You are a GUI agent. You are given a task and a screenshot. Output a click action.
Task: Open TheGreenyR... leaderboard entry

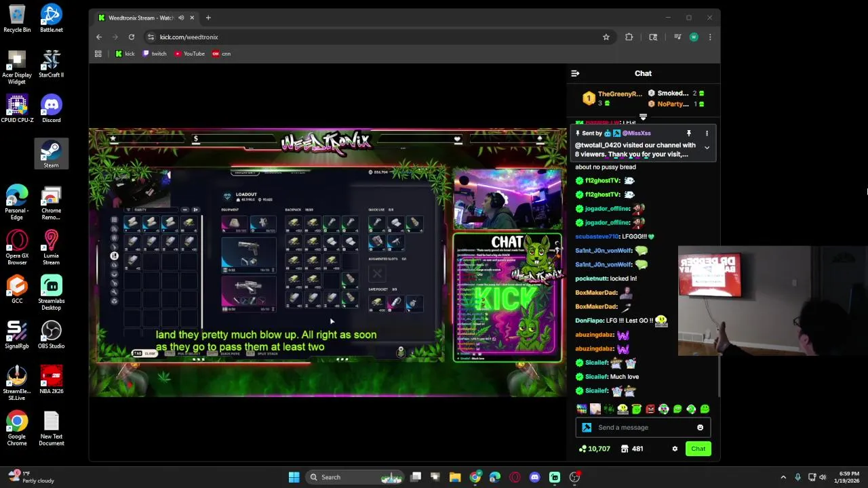tap(620, 94)
